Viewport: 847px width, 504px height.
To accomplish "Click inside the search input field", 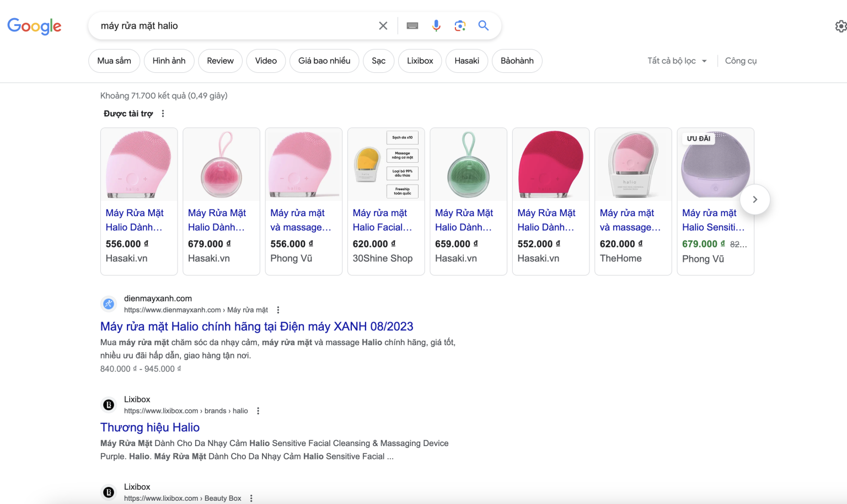I will pyautogui.click(x=232, y=26).
